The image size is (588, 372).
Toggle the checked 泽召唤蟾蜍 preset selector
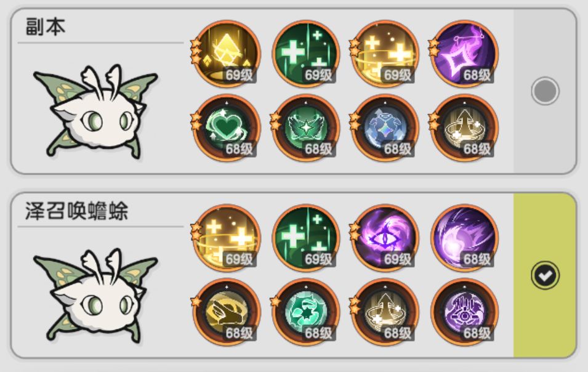(x=545, y=275)
